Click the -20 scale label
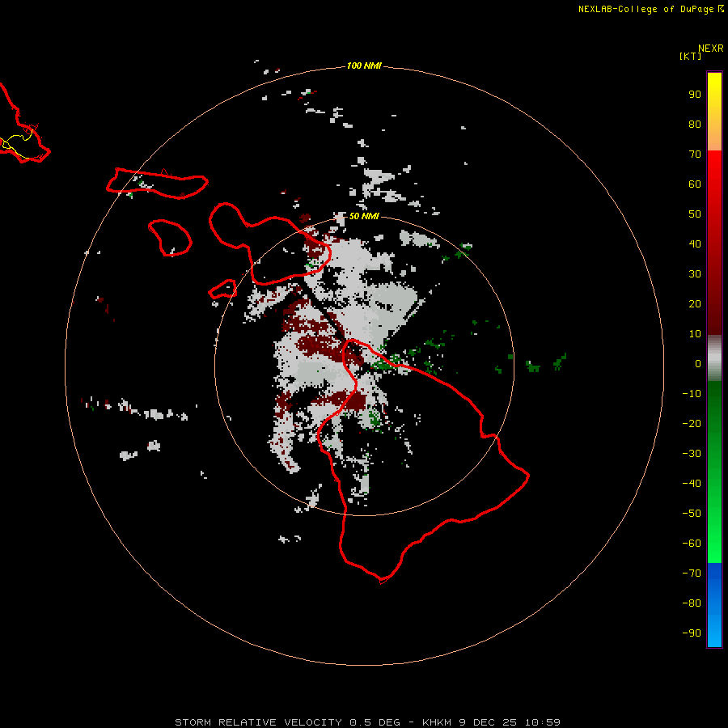This screenshot has height=728, width=728. 692,424
